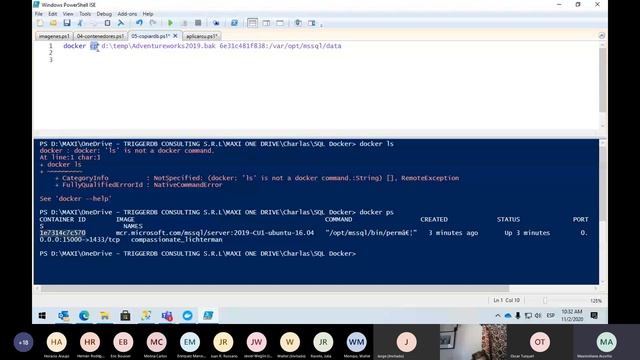640x360 pixels.
Task: Stop operation square icon
Action: (x=198, y=23)
